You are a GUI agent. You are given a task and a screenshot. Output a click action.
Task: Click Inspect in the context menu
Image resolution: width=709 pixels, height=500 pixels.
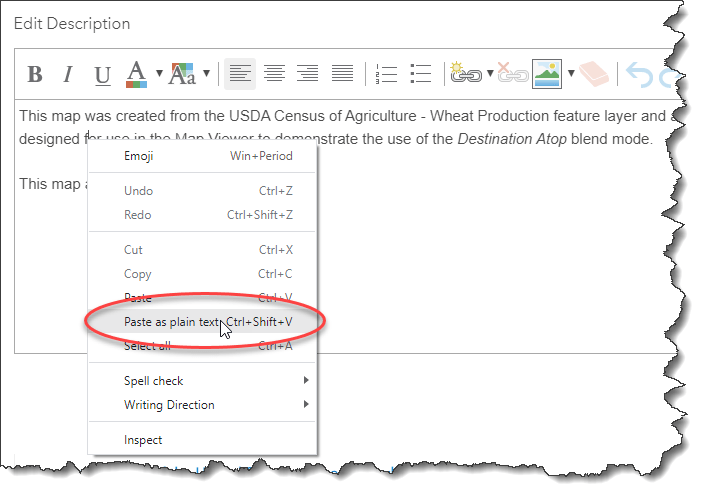tap(143, 440)
